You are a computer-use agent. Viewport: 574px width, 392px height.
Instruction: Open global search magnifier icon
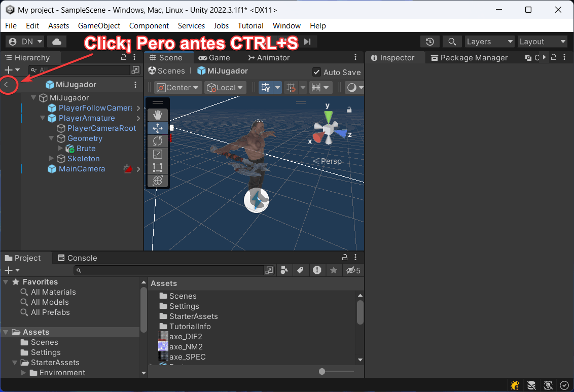pyautogui.click(x=452, y=42)
